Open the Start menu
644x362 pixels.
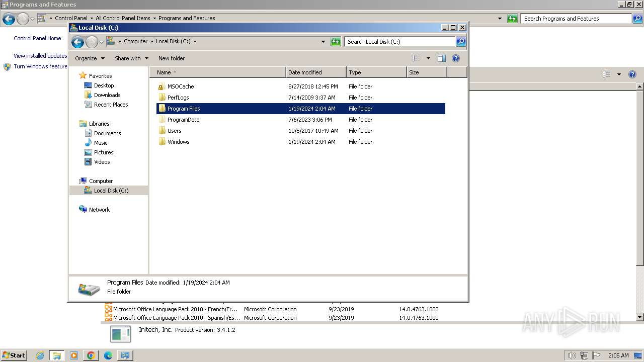(x=14, y=355)
